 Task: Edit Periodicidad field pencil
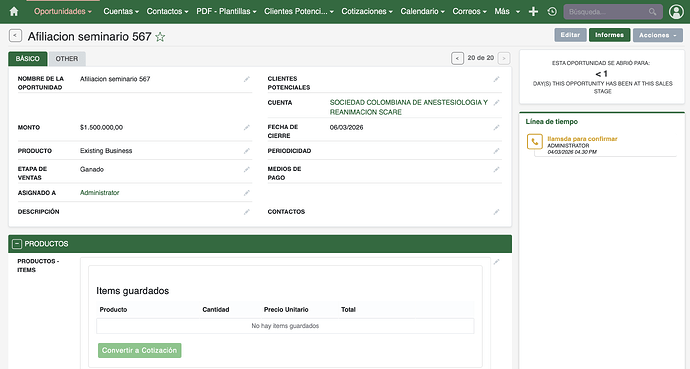click(x=496, y=151)
